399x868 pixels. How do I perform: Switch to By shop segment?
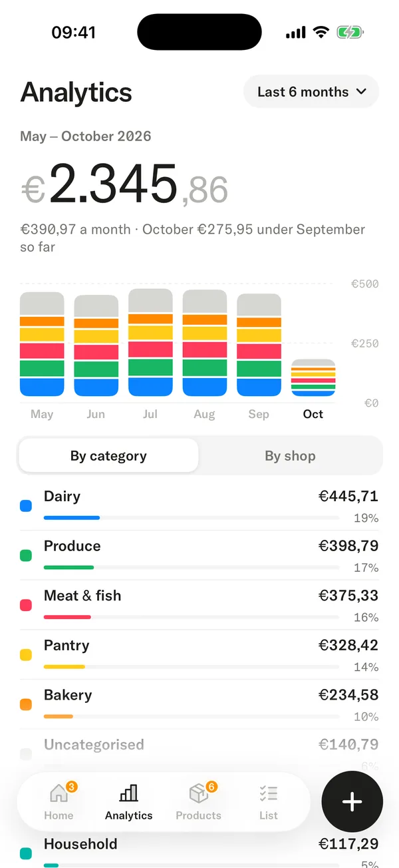click(x=290, y=456)
